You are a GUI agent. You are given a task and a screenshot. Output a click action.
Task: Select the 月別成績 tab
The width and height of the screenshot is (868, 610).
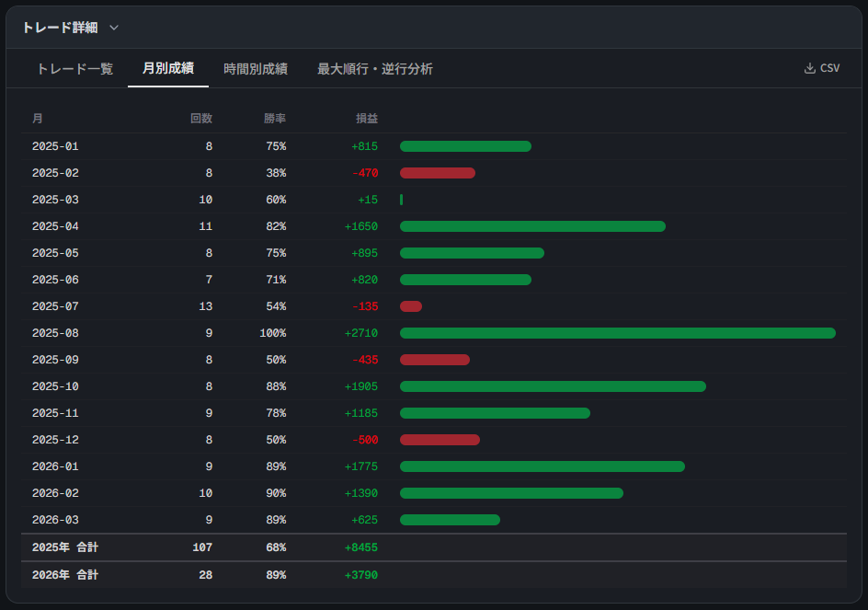pyautogui.click(x=167, y=68)
